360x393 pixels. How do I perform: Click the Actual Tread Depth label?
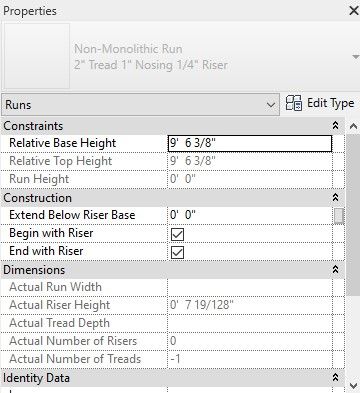click(59, 323)
